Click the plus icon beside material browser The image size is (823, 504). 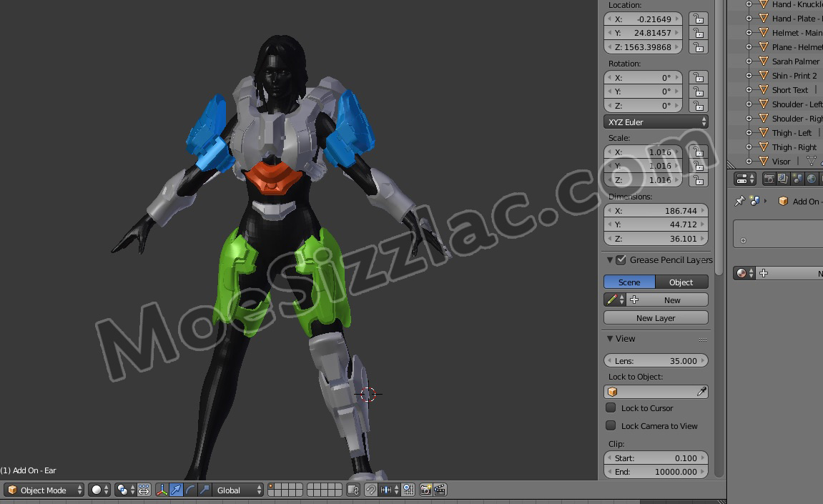coord(764,273)
